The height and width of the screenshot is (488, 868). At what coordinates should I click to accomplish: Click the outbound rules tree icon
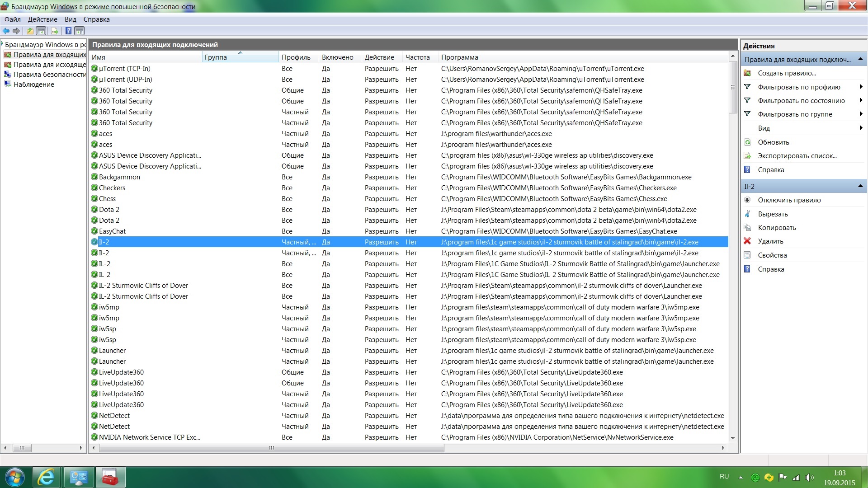(x=8, y=65)
